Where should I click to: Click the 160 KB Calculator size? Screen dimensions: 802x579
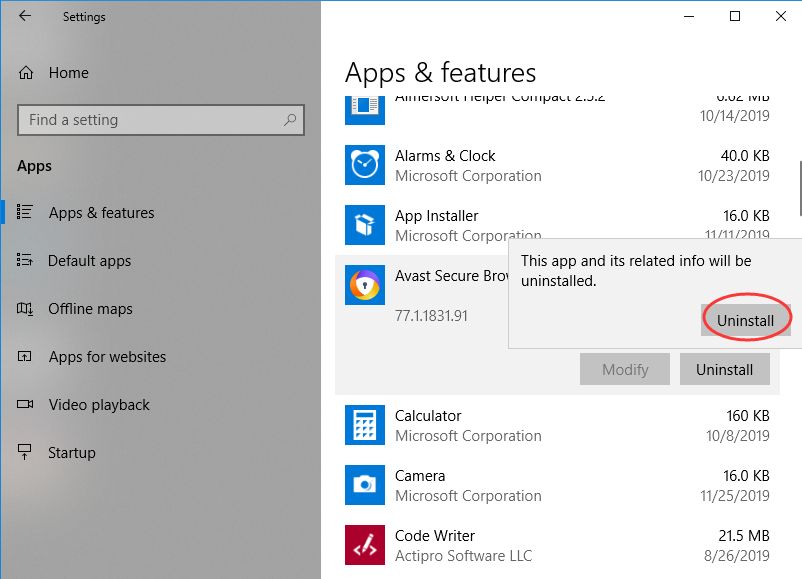(x=748, y=416)
